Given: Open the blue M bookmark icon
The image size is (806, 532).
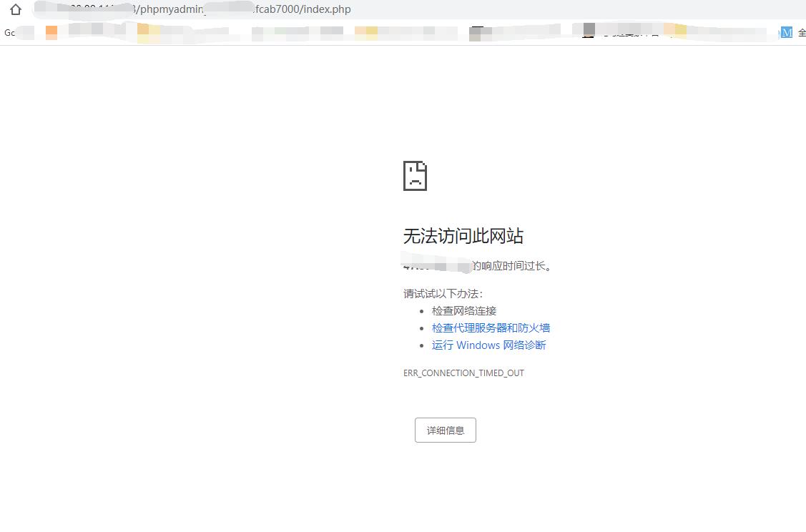Looking at the screenshot, I should 786,32.
